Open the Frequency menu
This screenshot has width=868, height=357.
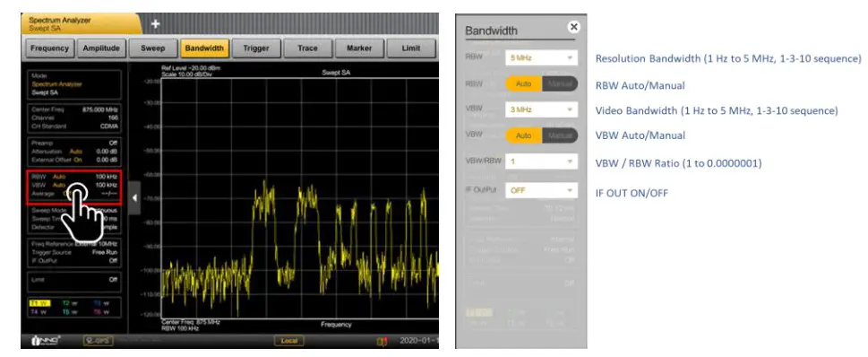pyautogui.click(x=50, y=48)
